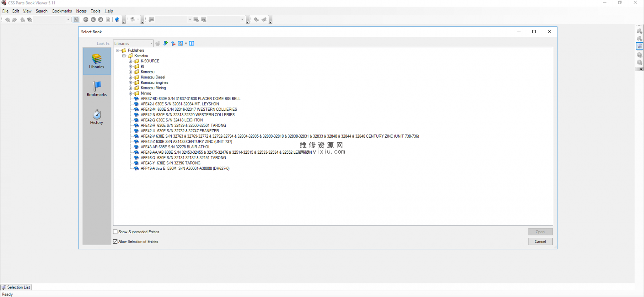The image size is (644, 297).
Task: Select AFE42-M 630E WESTERN COLLIERIES book
Action: pyautogui.click(x=189, y=109)
